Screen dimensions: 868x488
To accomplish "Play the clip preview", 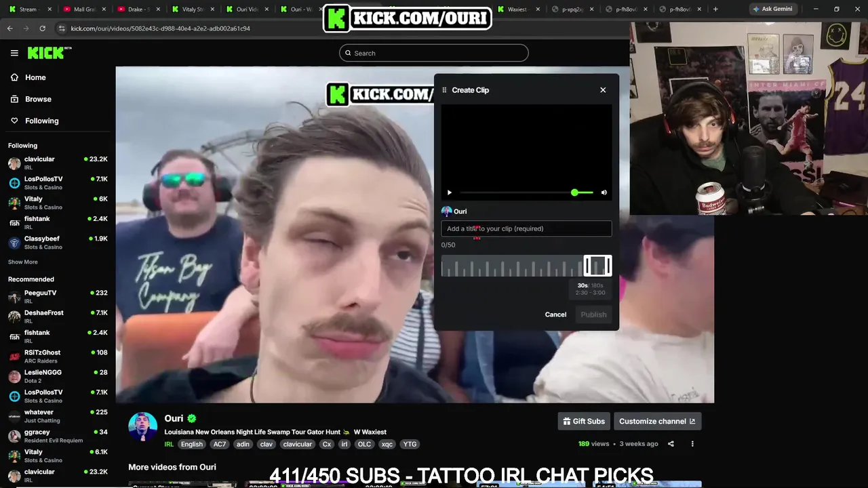I will click(449, 192).
